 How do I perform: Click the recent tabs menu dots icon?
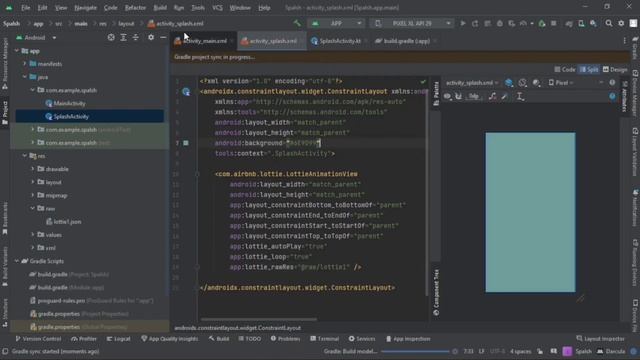tap(624, 40)
